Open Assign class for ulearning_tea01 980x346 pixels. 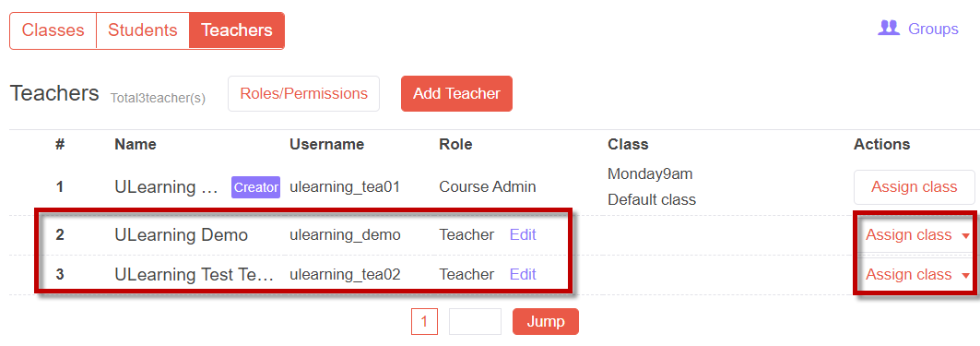point(914,187)
